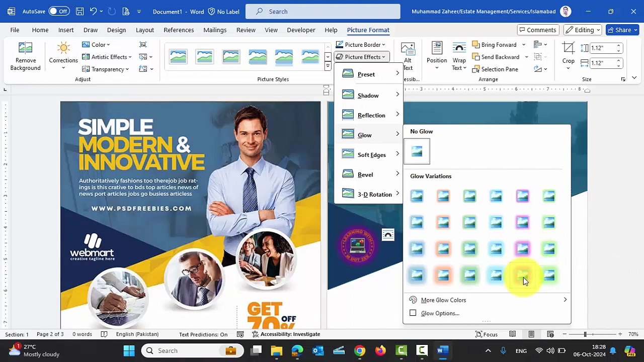Click the zoom slider handle
The height and width of the screenshot is (362, 644).
585,334
